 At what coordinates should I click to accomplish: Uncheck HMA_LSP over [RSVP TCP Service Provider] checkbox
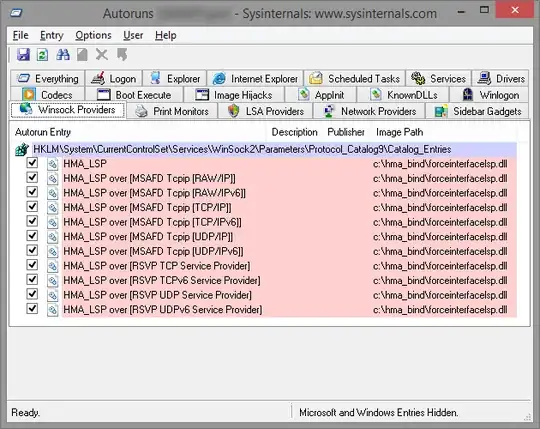point(32,264)
